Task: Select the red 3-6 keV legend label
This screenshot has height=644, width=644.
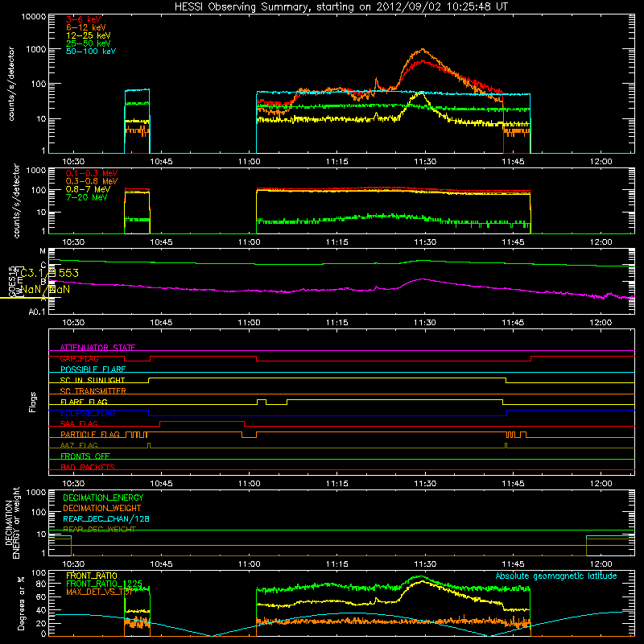Action: tap(84, 19)
